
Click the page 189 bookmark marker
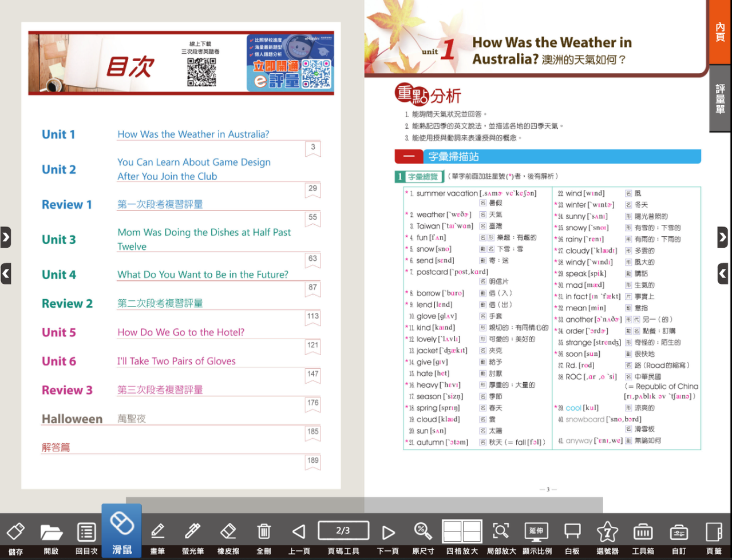point(312,462)
